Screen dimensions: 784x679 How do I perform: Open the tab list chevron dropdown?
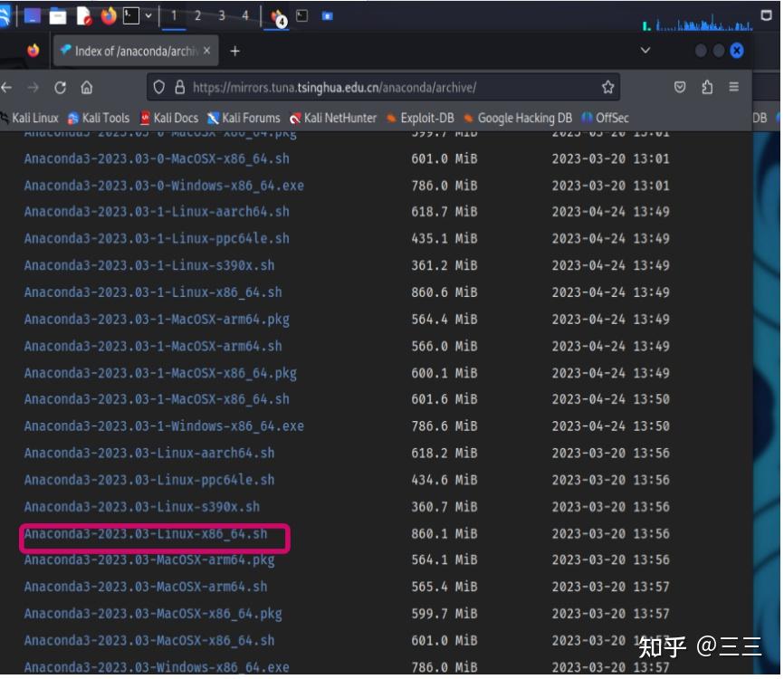[645, 51]
